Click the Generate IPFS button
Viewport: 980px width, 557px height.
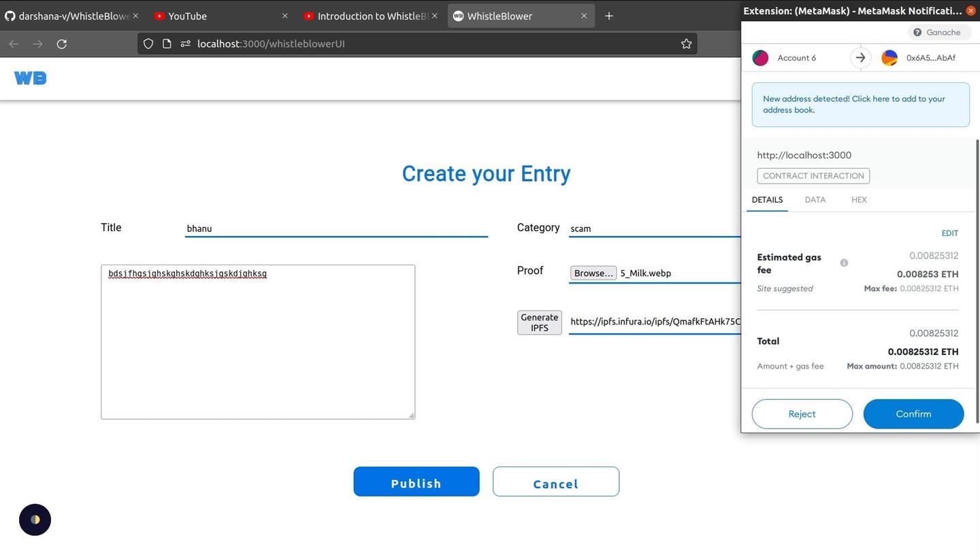click(540, 322)
